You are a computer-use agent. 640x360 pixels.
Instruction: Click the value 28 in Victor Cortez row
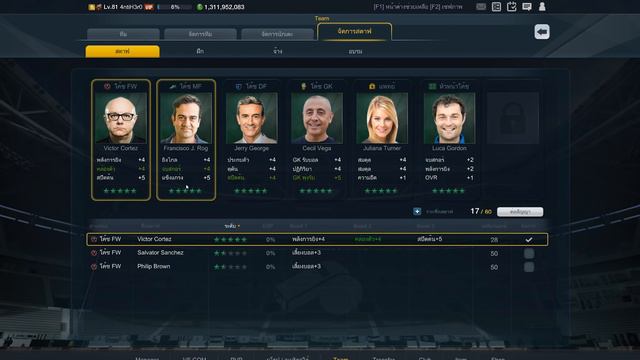494,240
